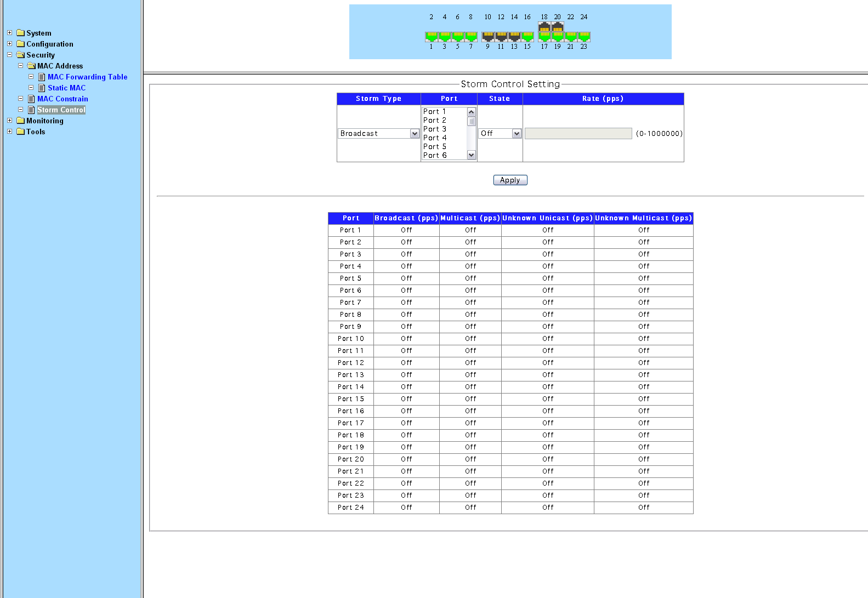Image resolution: width=868 pixels, height=598 pixels.
Task: Click the green port 15 jack icon
Action: [x=527, y=37]
